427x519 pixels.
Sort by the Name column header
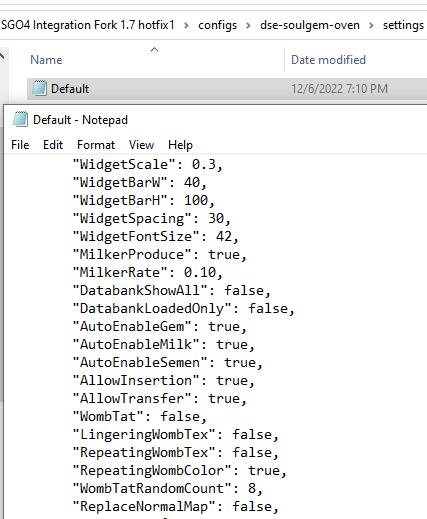point(46,60)
